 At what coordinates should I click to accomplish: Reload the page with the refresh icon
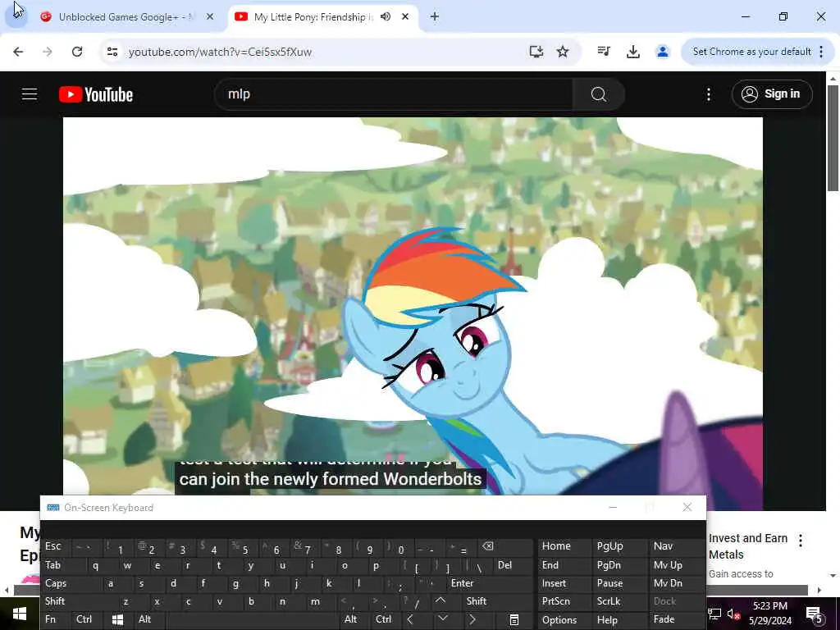[77, 52]
